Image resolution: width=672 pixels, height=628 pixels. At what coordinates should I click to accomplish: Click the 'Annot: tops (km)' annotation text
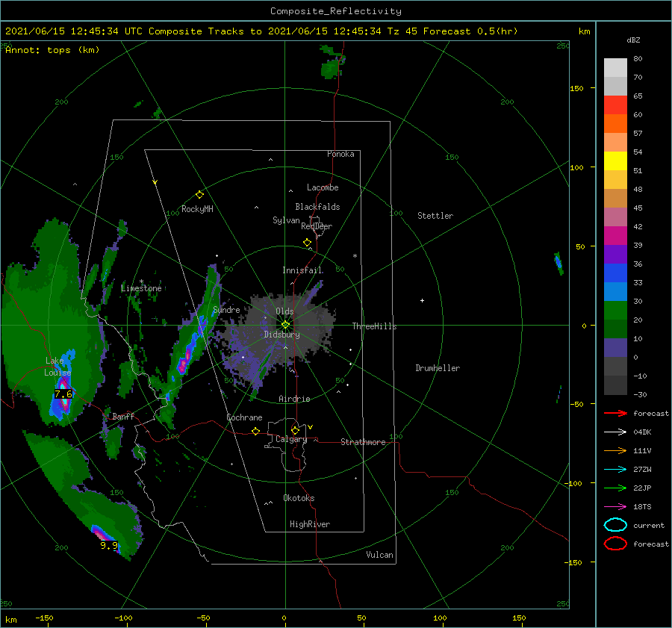click(52, 50)
